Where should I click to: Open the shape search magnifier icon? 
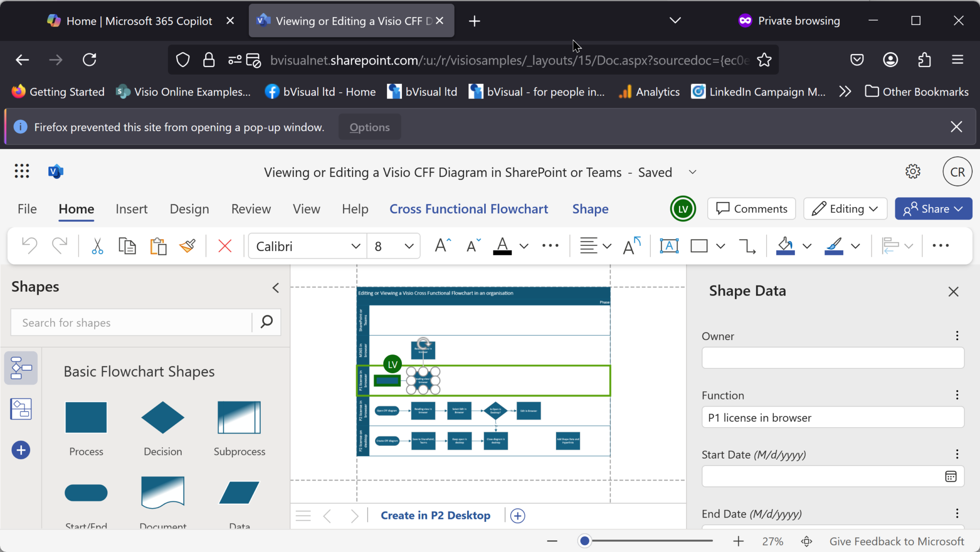tap(266, 322)
